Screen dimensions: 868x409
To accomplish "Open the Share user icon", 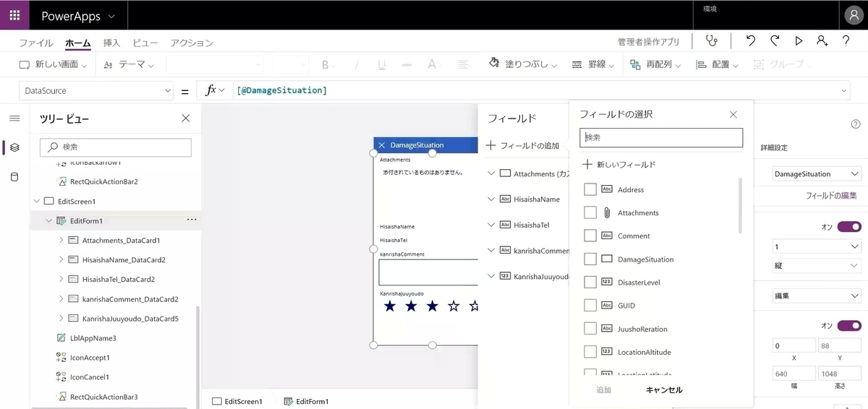I will pyautogui.click(x=822, y=42).
